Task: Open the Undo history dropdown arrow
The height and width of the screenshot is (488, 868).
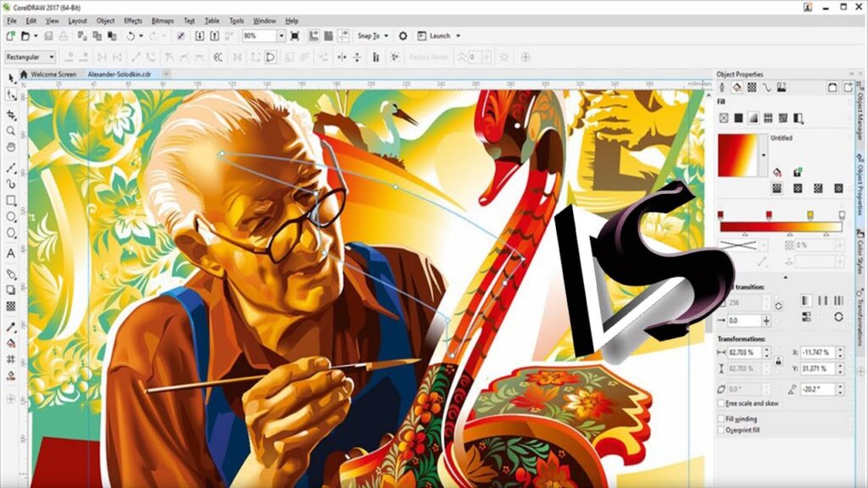Action: pos(141,36)
